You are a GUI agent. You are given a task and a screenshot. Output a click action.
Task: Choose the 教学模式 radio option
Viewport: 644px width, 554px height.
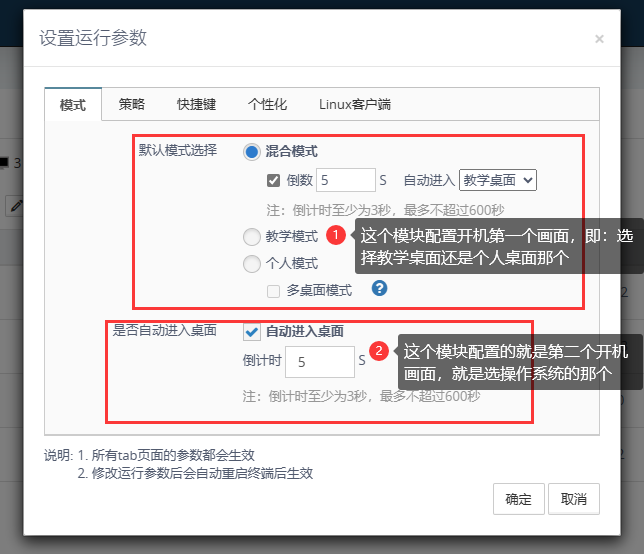point(252,237)
